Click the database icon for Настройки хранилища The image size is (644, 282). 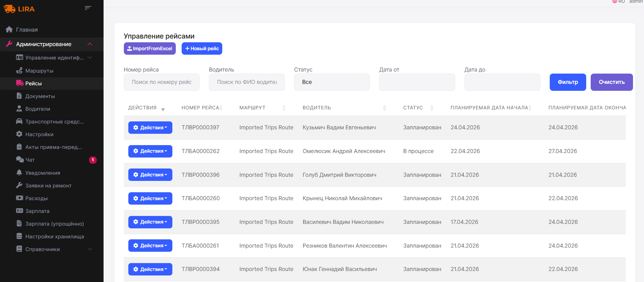19,236
